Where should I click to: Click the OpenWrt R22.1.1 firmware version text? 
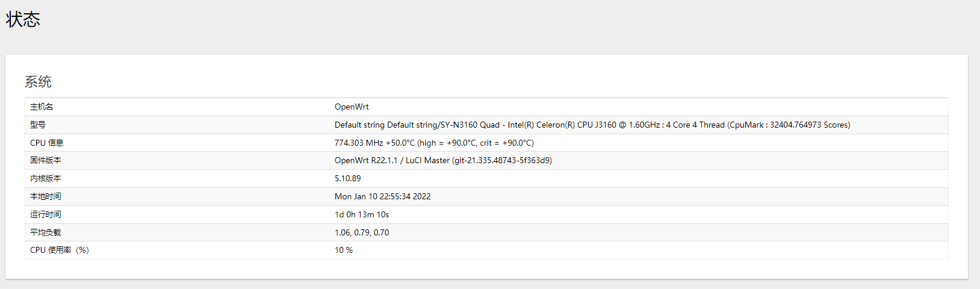pyautogui.click(x=443, y=160)
